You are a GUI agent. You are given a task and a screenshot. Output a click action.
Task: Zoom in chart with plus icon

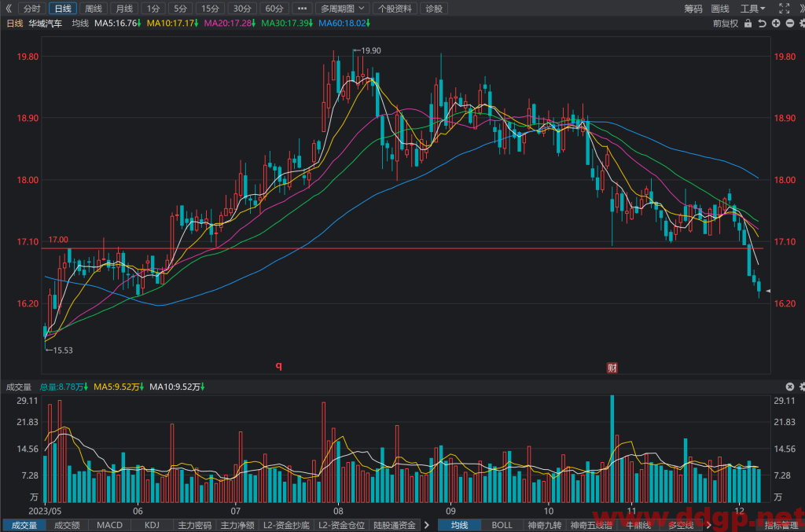pyautogui.click(x=776, y=24)
